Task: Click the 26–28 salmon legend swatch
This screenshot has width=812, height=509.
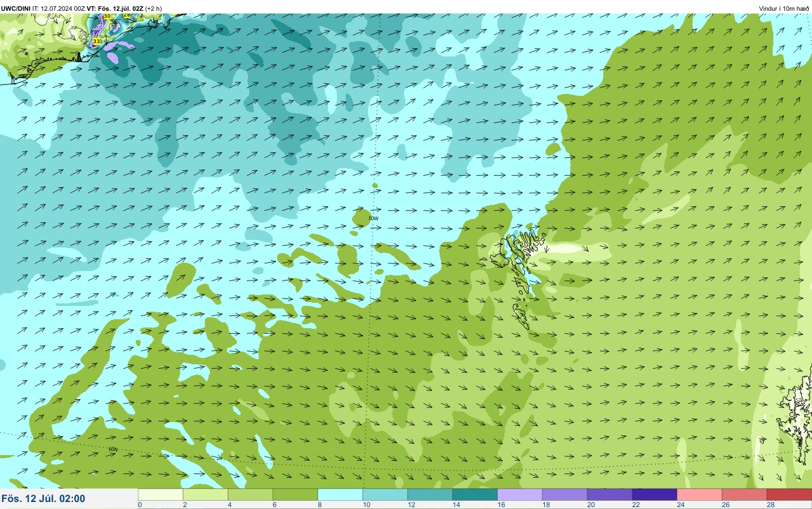Action: coord(745,494)
